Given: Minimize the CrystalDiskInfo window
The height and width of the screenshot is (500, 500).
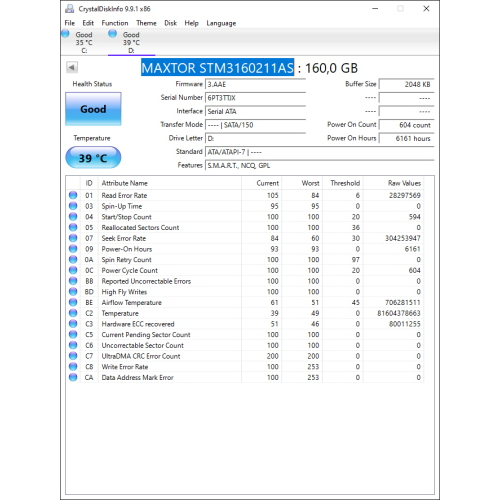Looking at the screenshot, I should pos(375,9).
